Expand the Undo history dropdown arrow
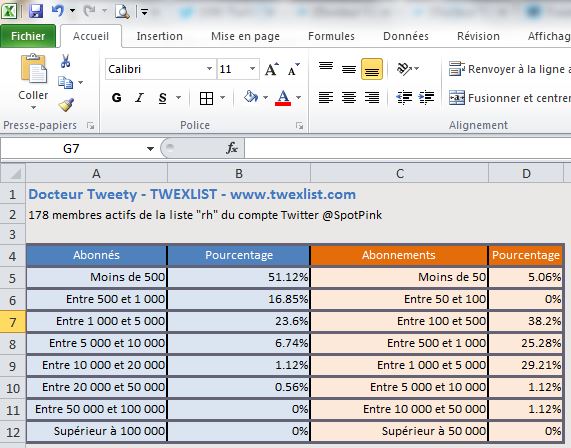Viewport: 571px width, 448px height. pyautogui.click(x=72, y=11)
